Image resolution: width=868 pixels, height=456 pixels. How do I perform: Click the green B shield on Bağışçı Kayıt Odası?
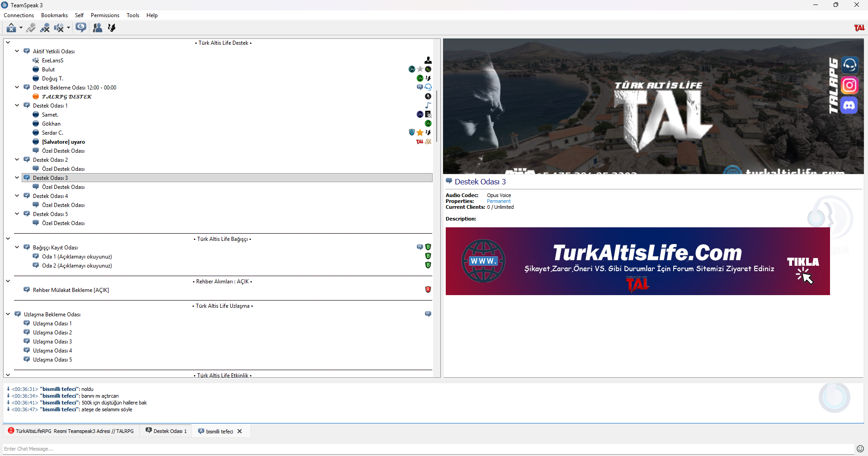(428, 247)
